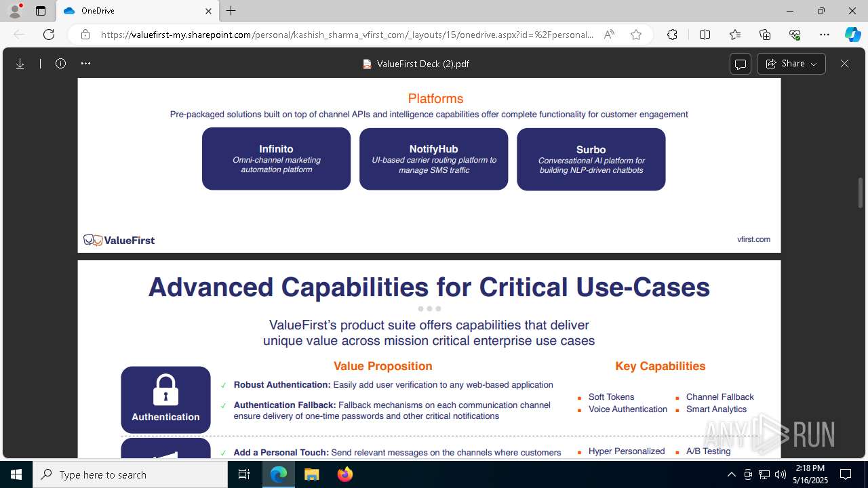The height and width of the screenshot is (488, 868).
Task: Open Edge Settings and more menu
Action: click(825, 35)
